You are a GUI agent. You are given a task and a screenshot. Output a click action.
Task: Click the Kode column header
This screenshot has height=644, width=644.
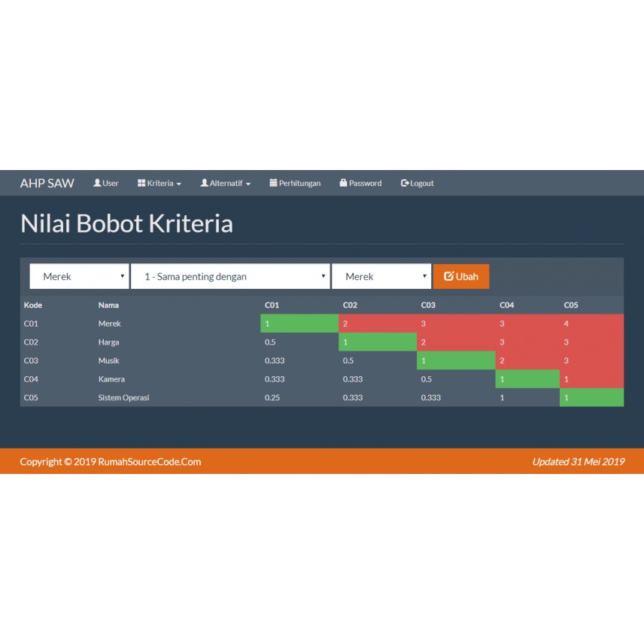pyautogui.click(x=33, y=305)
